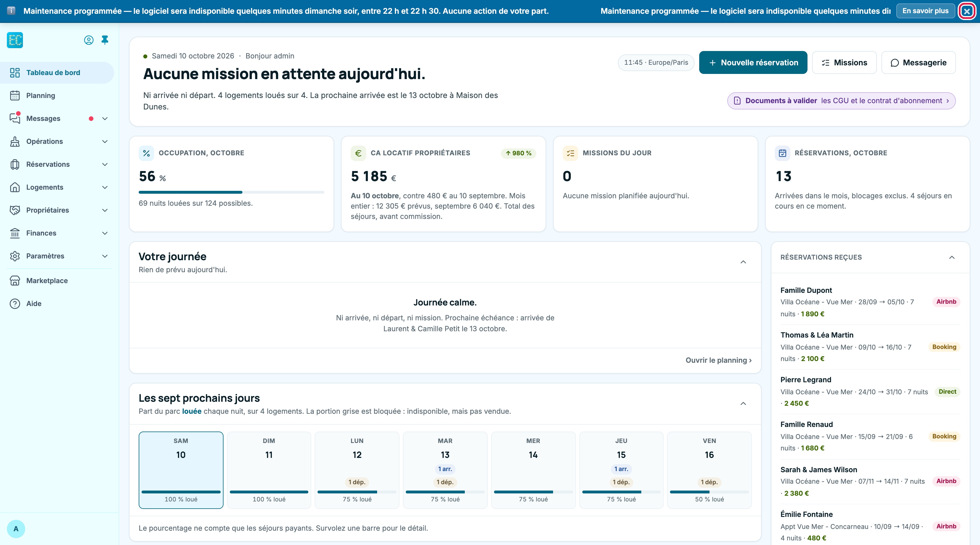980x545 pixels.
Task: Click the occupation progress bar for October
Action: [x=231, y=192]
